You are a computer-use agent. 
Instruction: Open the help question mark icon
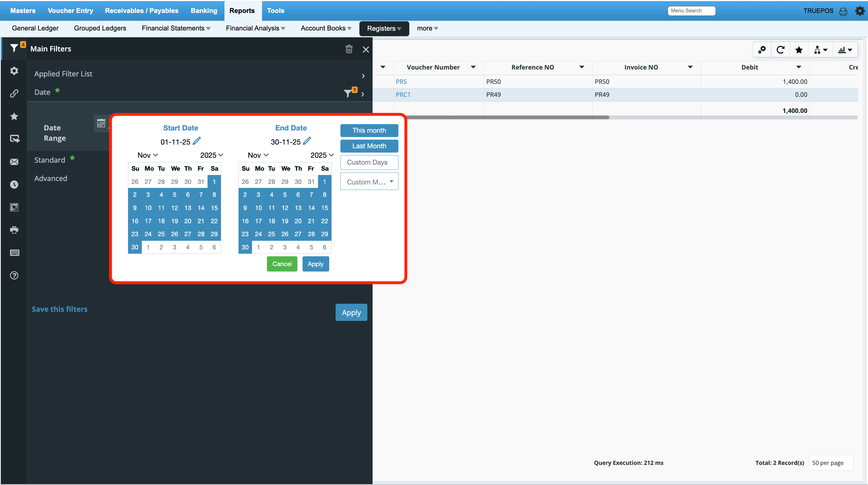[x=14, y=276]
